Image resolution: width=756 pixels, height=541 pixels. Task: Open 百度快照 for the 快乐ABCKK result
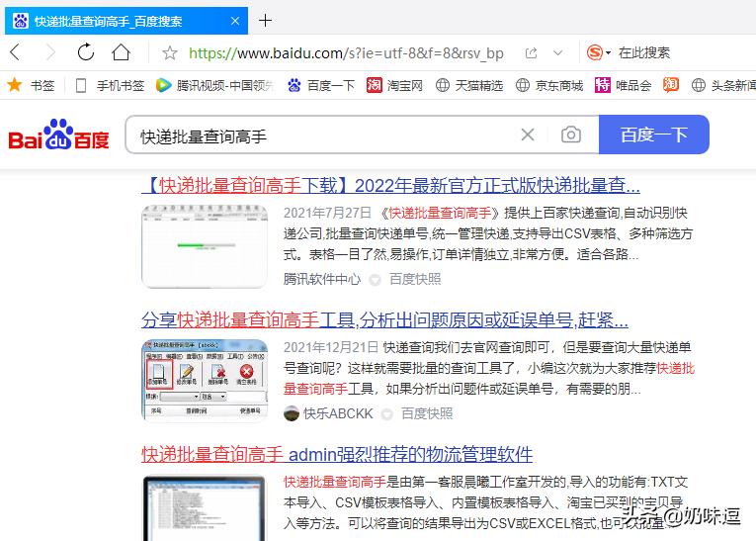coord(427,413)
